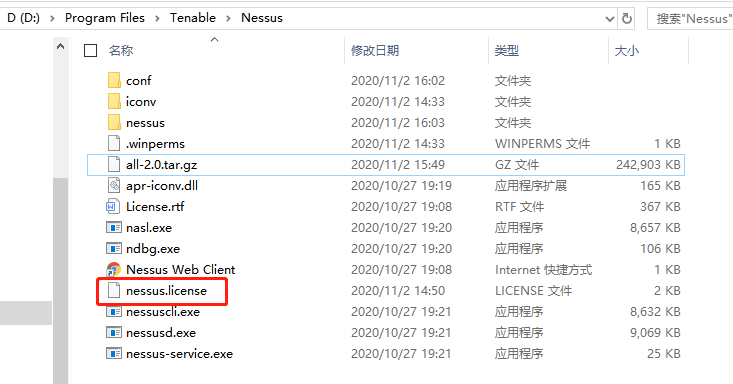Click the .winperms file icon
This screenshot has height=384, width=733.
click(x=114, y=144)
